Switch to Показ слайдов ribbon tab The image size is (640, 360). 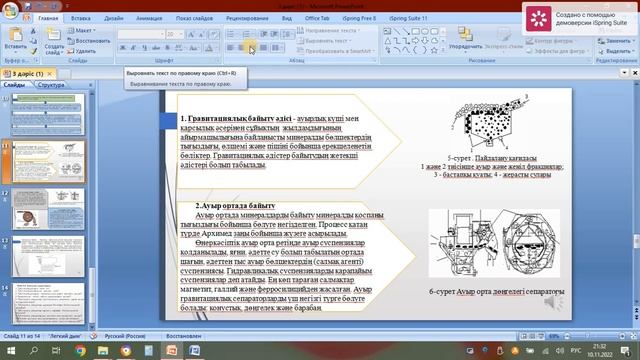[194, 18]
